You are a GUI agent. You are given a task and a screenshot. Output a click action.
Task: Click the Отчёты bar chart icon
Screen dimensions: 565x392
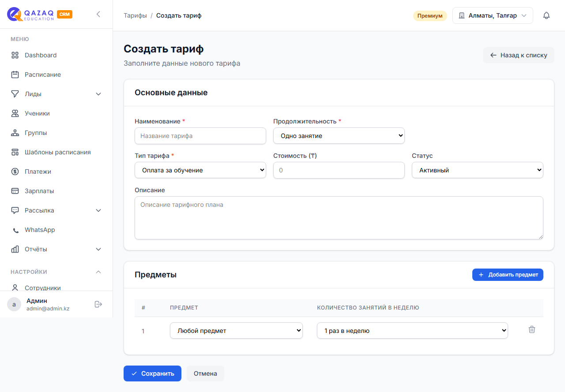click(15, 249)
